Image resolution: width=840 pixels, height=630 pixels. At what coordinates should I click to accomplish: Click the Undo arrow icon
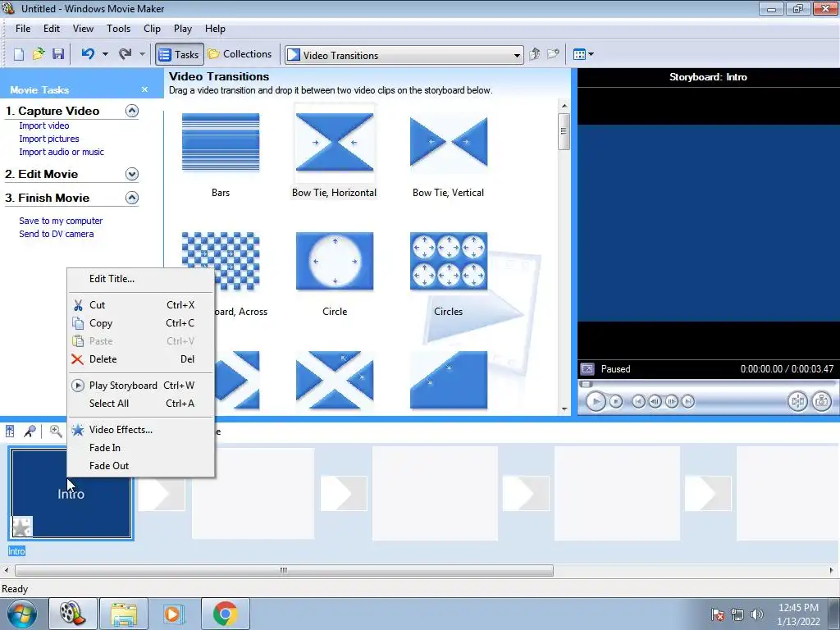pyautogui.click(x=89, y=54)
